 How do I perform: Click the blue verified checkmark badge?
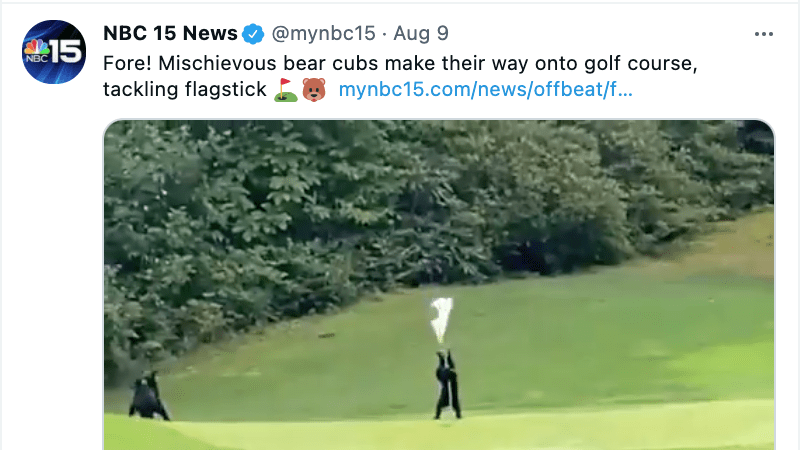point(253,34)
